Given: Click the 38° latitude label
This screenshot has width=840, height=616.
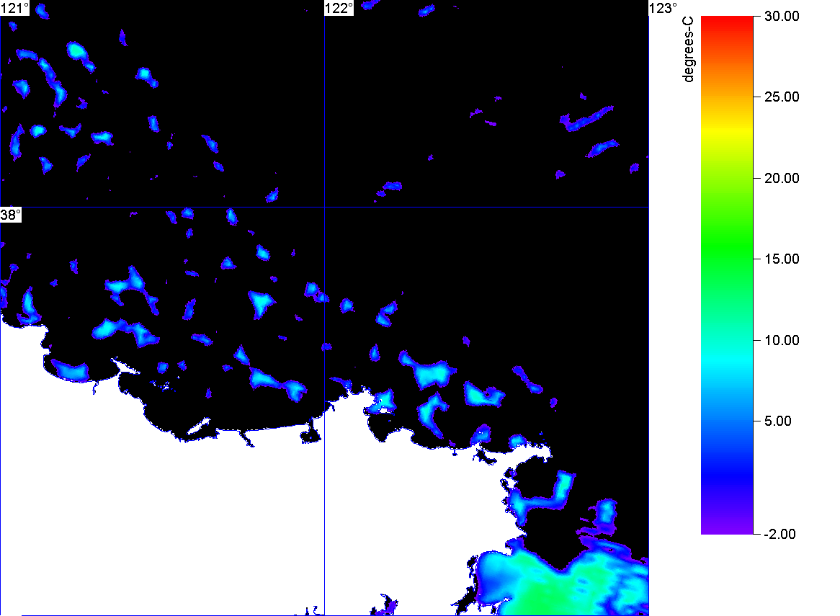Looking at the screenshot, I should (x=11, y=215).
